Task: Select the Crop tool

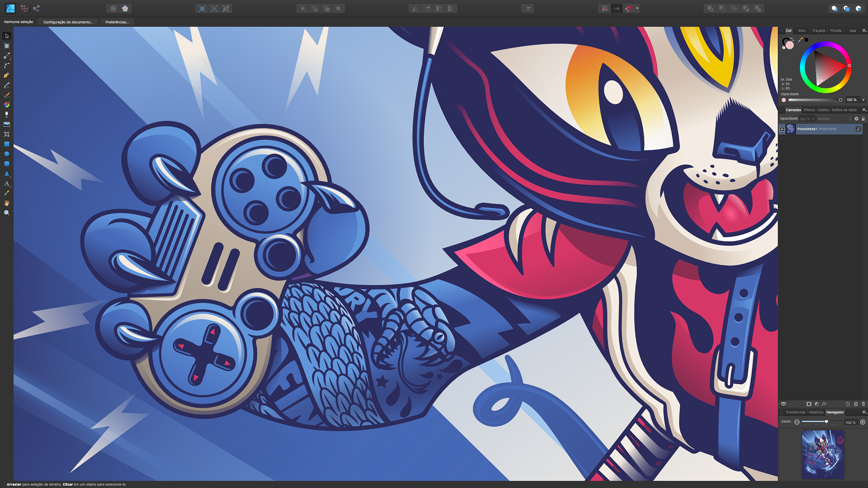Action: (7, 134)
